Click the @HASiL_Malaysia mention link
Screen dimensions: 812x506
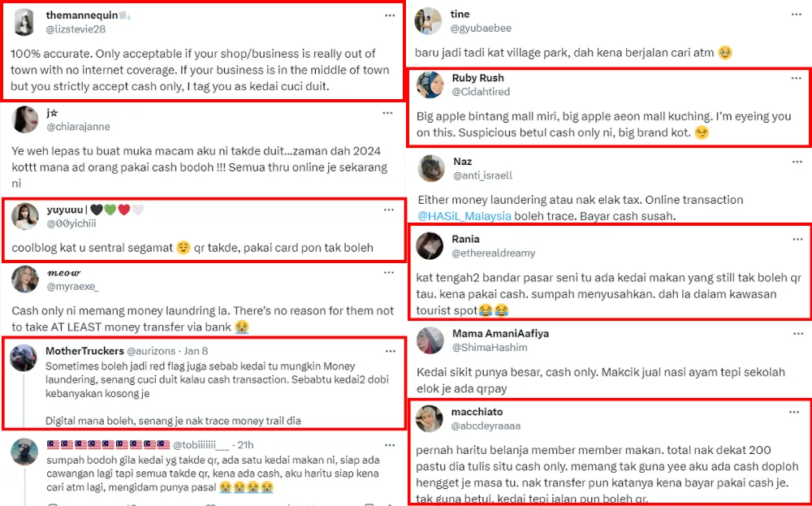464,215
